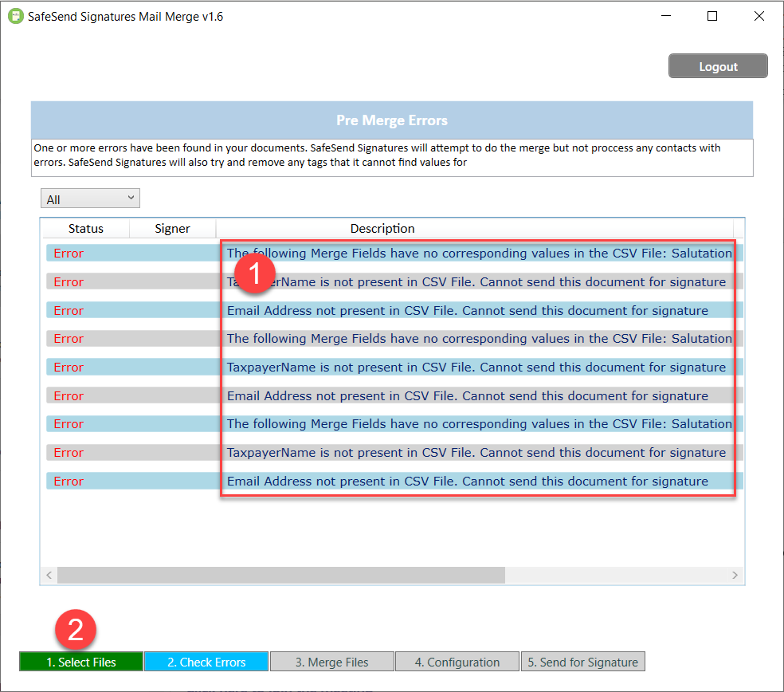This screenshot has height=692, width=784.
Task: Sort by the Status column header
Action: tap(85, 229)
